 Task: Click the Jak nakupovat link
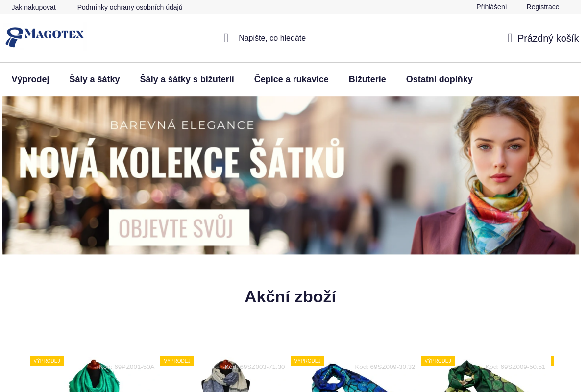pyautogui.click(x=34, y=7)
